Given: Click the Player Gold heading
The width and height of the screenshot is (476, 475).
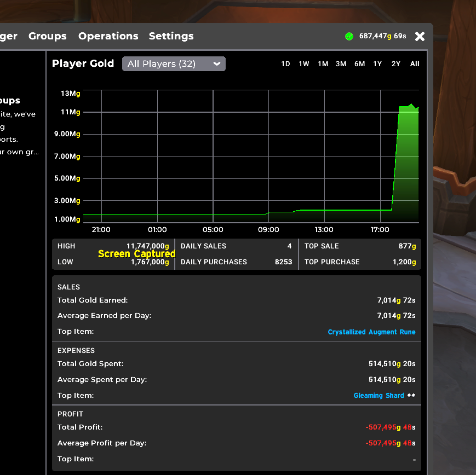Looking at the screenshot, I should point(83,63).
